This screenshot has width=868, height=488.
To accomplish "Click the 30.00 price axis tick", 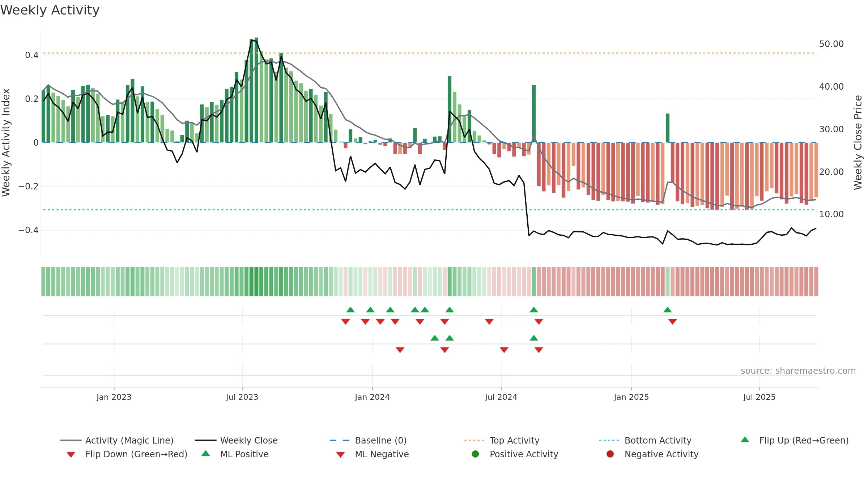I will tap(831, 129).
